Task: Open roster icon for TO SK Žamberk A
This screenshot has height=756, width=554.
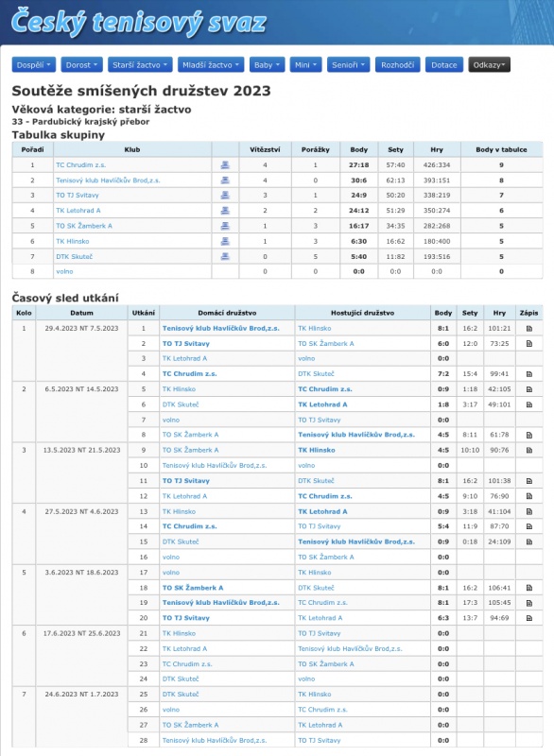Action: pyautogui.click(x=225, y=226)
